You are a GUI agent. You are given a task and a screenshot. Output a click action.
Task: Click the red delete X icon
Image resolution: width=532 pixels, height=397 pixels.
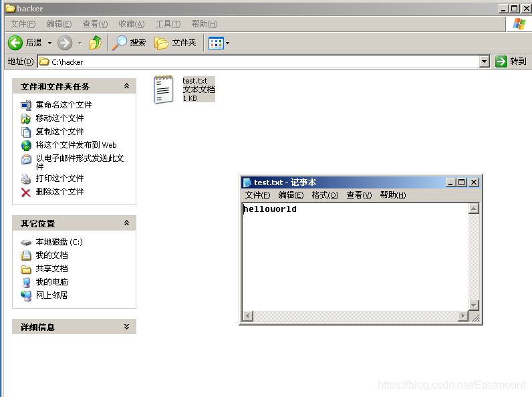click(x=26, y=192)
